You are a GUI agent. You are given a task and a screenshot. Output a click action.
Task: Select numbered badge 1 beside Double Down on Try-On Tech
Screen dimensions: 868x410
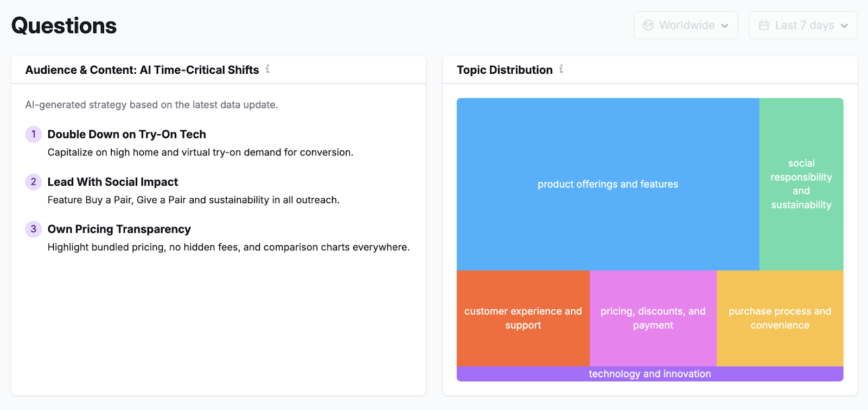(x=33, y=134)
